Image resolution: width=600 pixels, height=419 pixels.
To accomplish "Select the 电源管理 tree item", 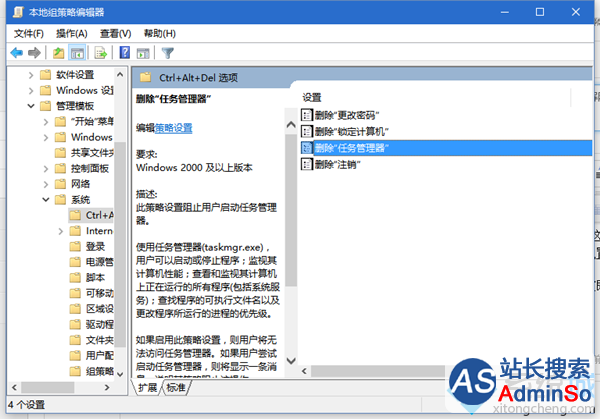I will pyautogui.click(x=99, y=262).
